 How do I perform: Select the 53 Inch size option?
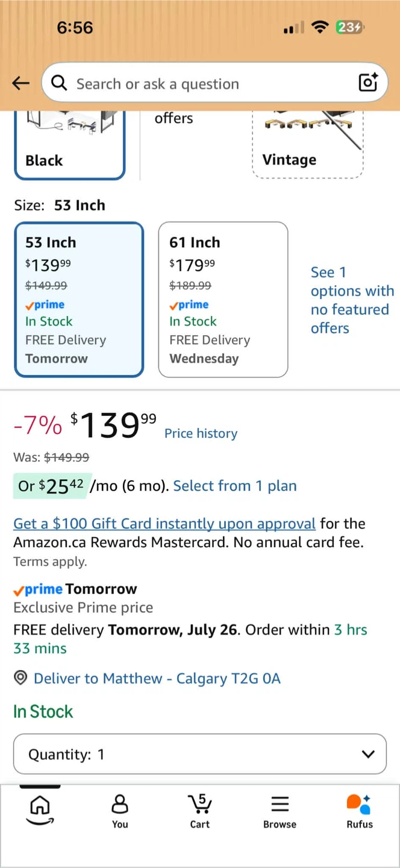(79, 300)
